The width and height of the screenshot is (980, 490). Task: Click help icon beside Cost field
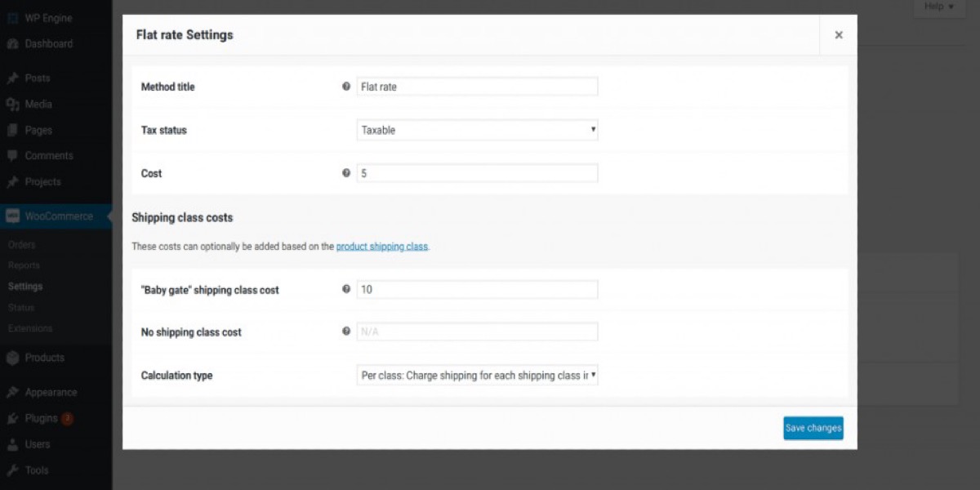[346, 173]
